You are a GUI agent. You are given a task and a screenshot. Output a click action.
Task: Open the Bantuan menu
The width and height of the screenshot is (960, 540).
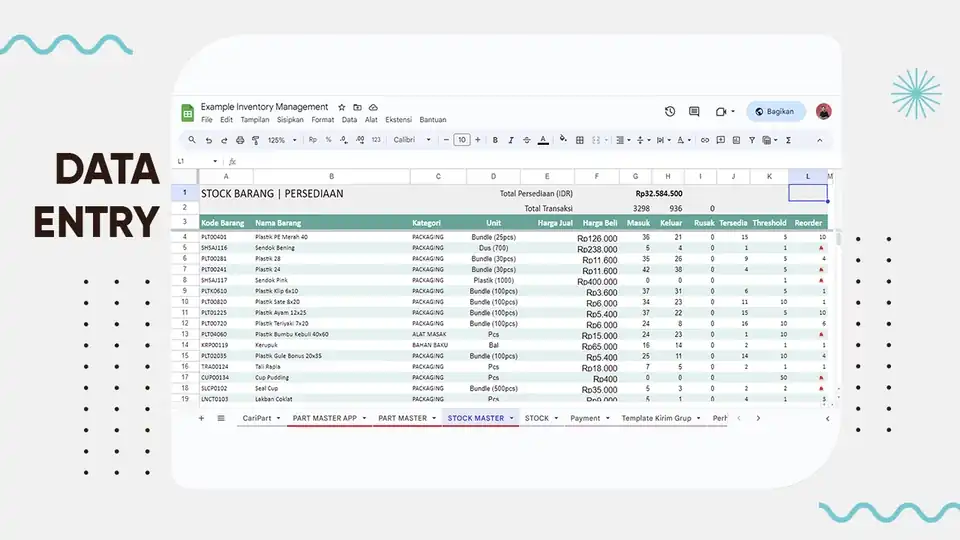[x=433, y=120]
